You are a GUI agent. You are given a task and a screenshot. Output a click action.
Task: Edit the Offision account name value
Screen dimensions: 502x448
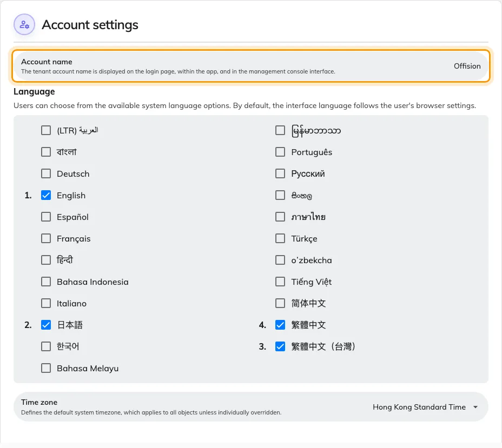coord(467,66)
